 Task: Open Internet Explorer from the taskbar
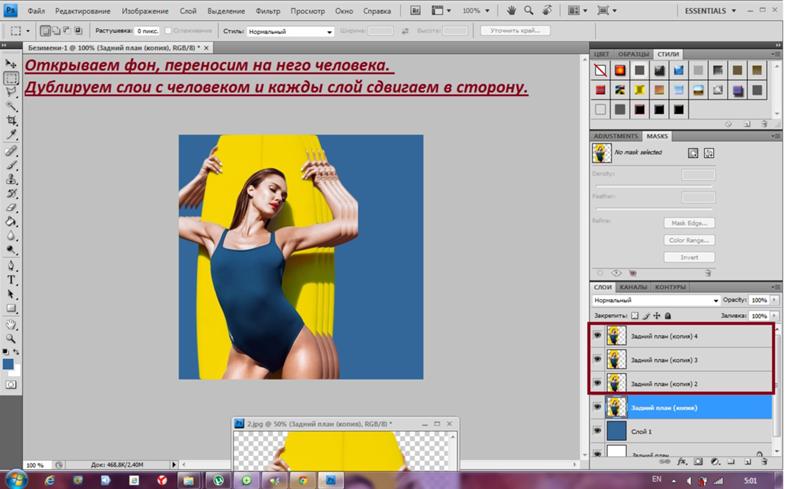click(x=50, y=480)
